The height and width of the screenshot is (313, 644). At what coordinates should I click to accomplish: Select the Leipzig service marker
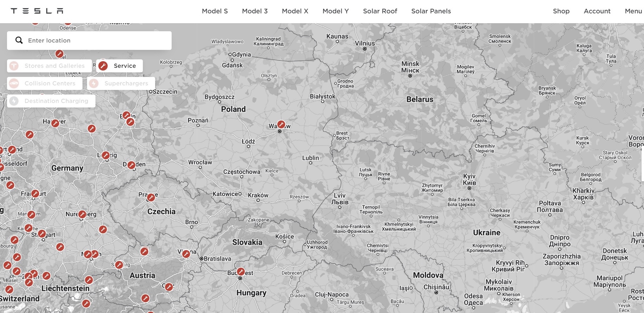106,156
